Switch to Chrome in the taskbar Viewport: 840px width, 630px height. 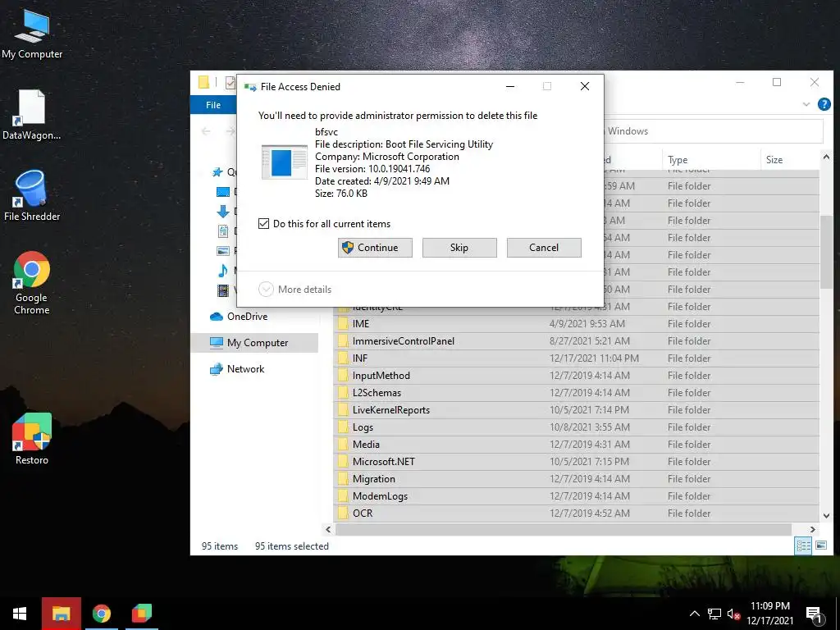pyautogui.click(x=101, y=614)
